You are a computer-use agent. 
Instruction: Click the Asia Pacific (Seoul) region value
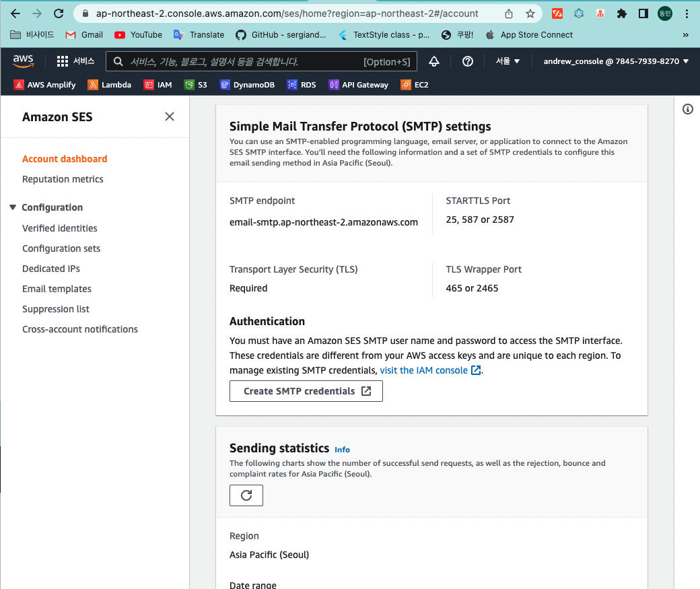click(269, 555)
